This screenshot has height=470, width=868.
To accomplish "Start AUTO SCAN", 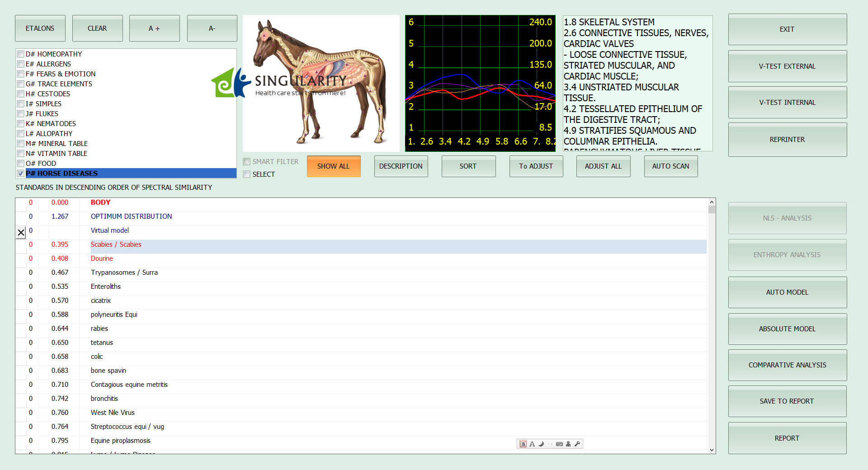I will click(x=671, y=166).
